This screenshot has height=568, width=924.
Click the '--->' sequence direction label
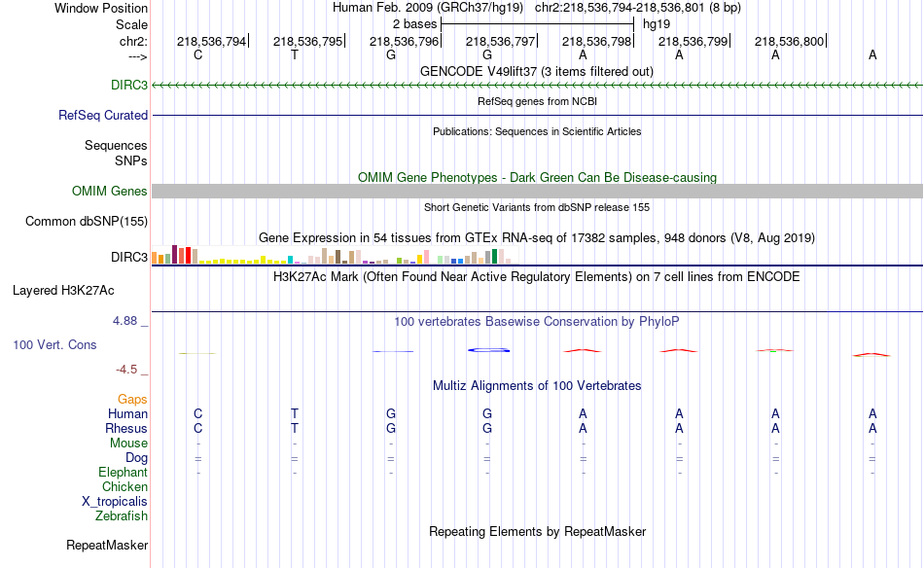pyautogui.click(x=137, y=56)
